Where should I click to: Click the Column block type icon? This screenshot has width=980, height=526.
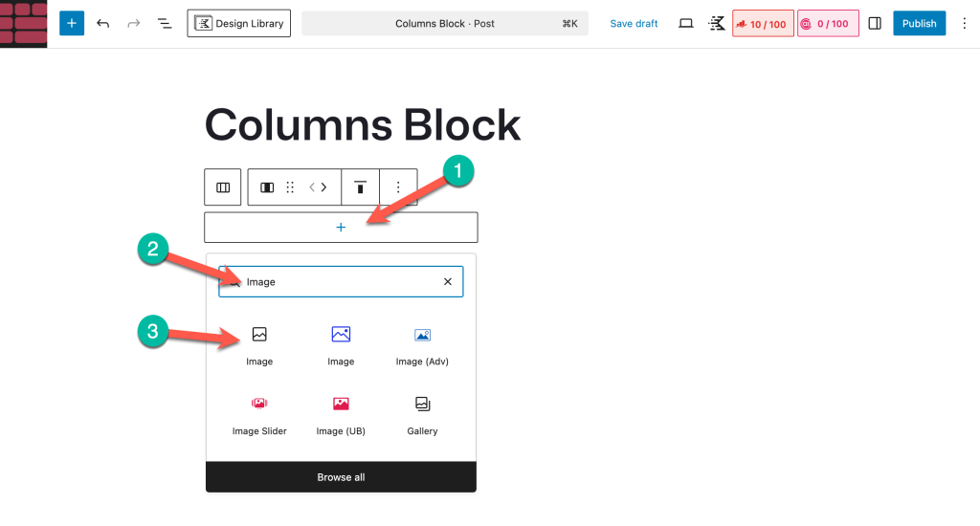(267, 187)
